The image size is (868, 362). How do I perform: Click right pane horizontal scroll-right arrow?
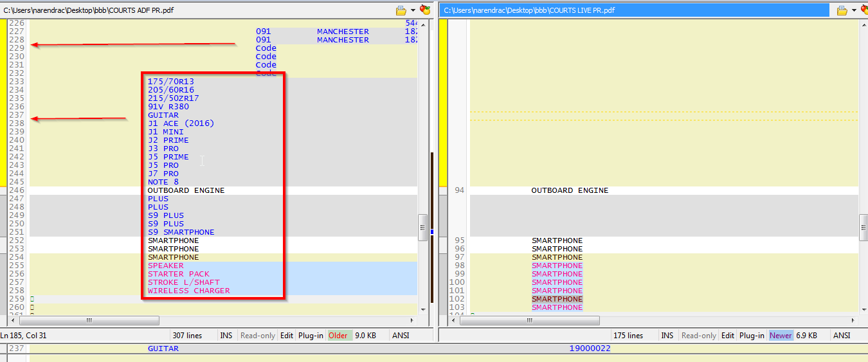(x=854, y=320)
